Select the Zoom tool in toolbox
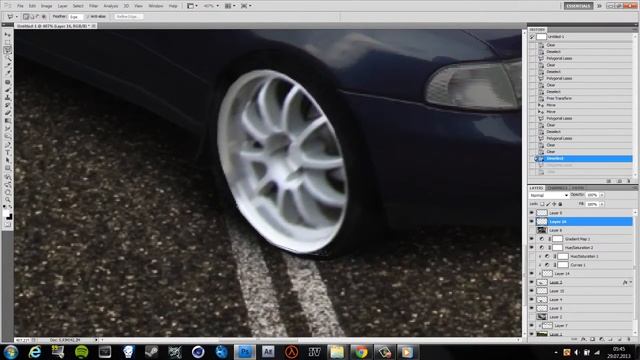Viewport: 640px width, 360px height. (7, 200)
